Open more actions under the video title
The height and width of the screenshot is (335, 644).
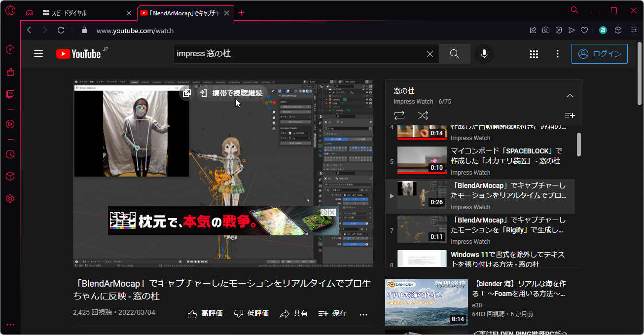363,314
